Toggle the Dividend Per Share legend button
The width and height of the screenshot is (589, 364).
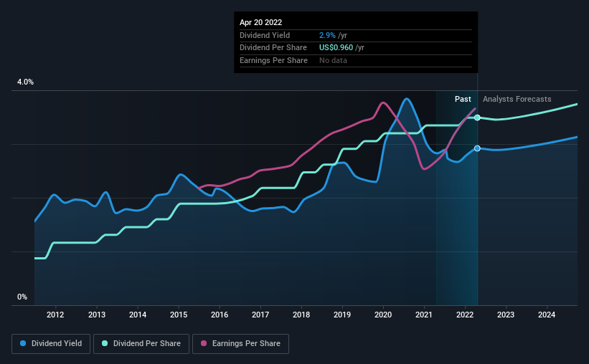141,344
